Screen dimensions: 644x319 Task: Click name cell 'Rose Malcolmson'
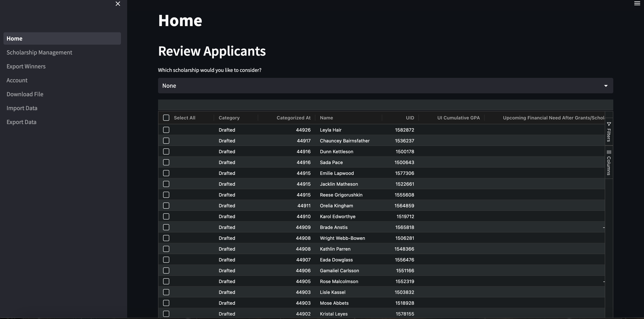click(339, 282)
